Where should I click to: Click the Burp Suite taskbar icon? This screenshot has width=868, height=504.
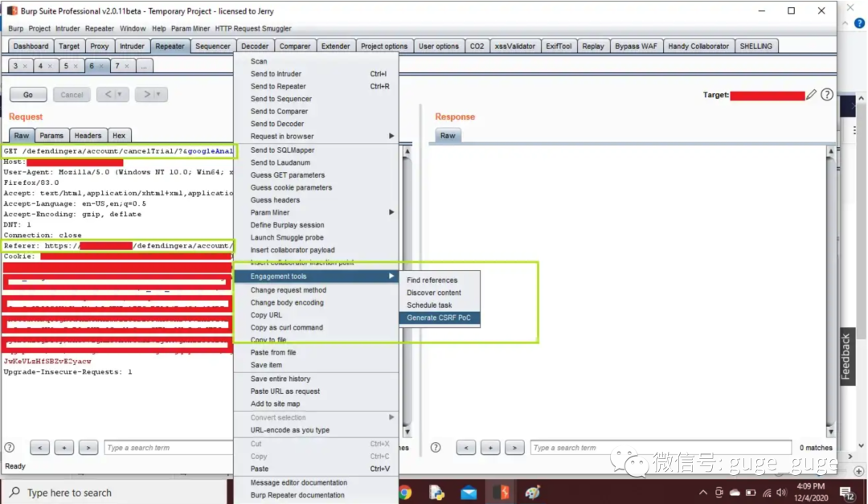(x=503, y=492)
